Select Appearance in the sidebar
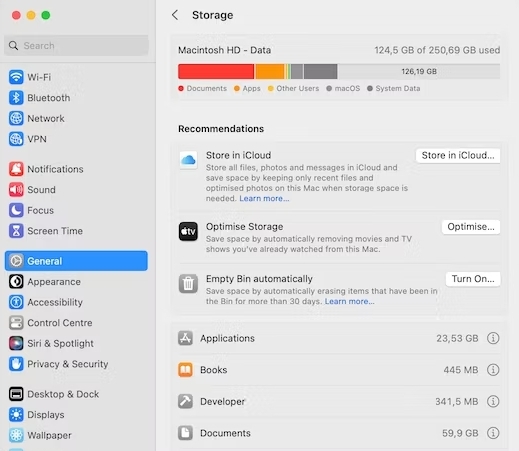This screenshot has width=519, height=451. (x=76, y=282)
